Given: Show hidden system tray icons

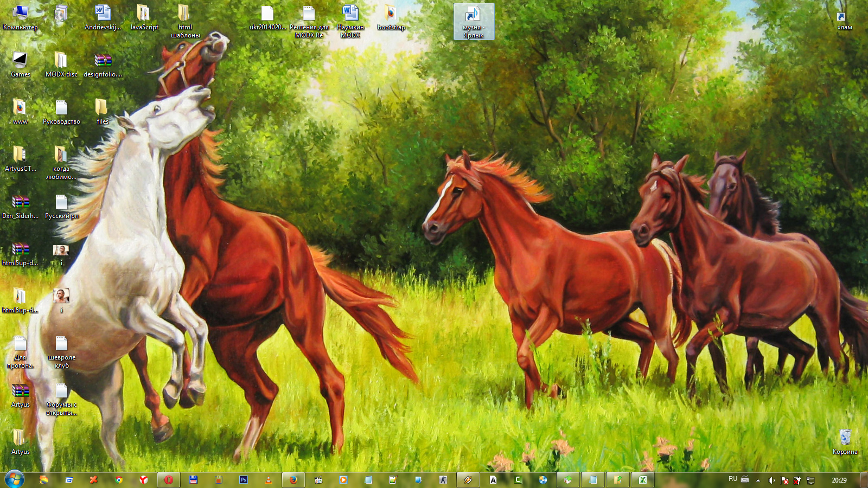Looking at the screenshot, I should point(758,480).
